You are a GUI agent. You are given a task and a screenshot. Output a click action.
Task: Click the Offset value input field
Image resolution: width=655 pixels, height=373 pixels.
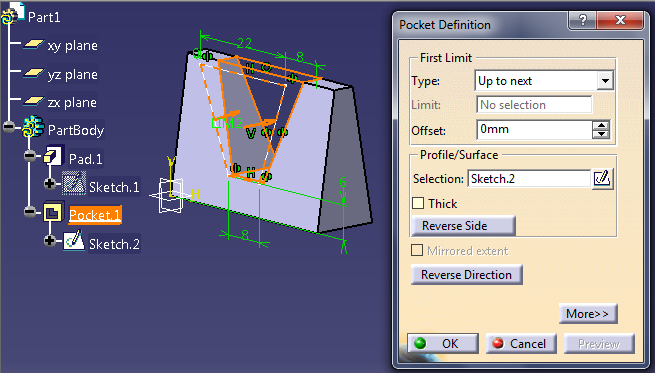click(534, 129)
